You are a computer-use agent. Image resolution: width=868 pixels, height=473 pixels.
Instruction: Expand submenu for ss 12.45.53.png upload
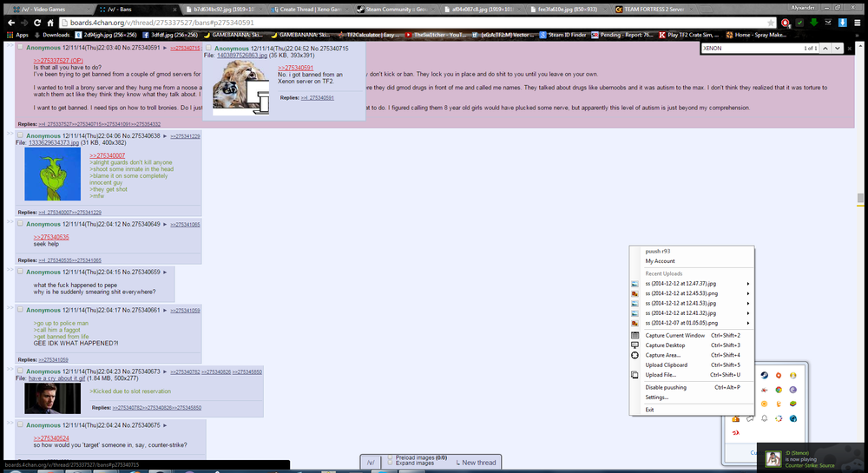point(748,293)
